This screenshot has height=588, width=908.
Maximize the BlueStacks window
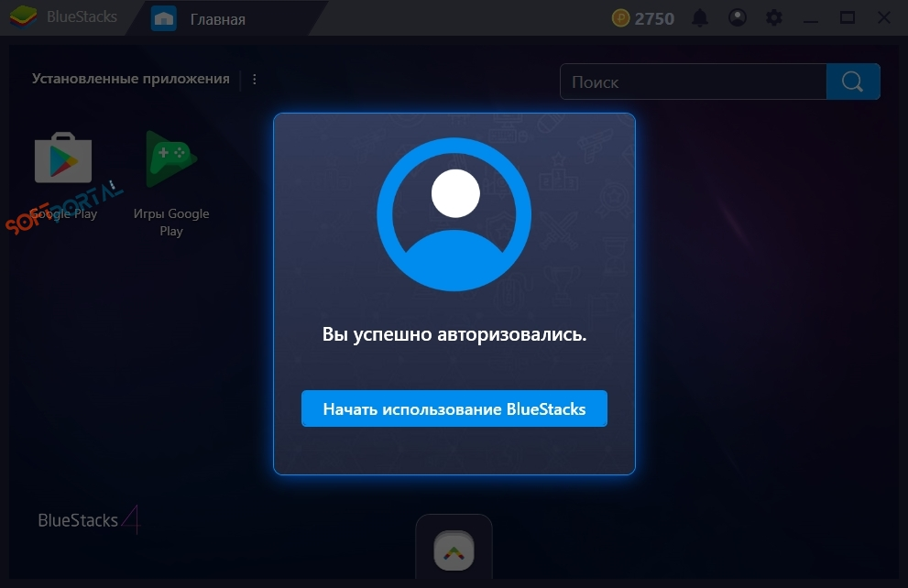[848, 18]
